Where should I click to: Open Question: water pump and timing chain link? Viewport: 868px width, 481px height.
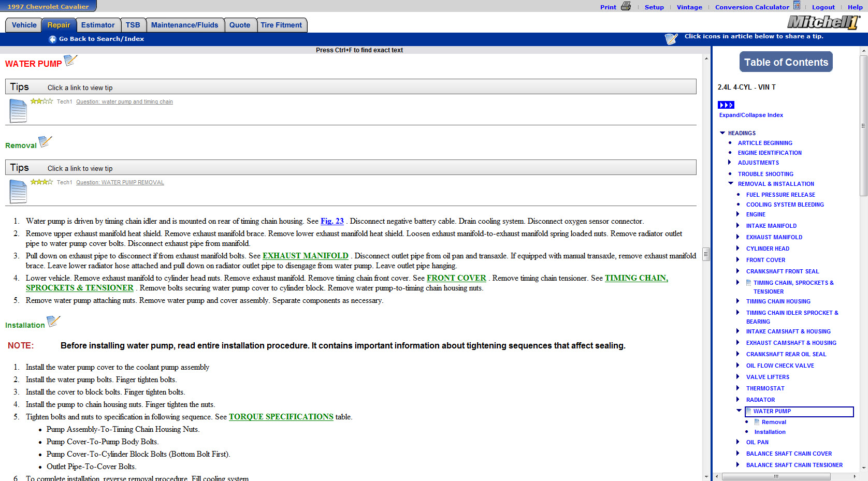click(x=124, y=101)
